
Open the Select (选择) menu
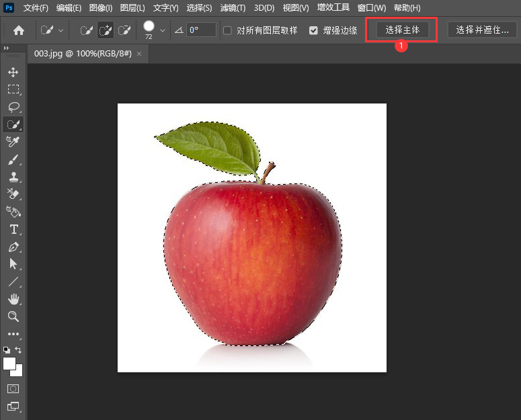tap(199, 7)
